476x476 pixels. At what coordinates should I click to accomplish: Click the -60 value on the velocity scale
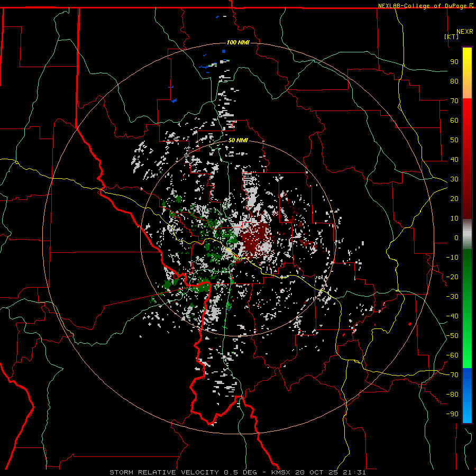(x=452, y=355)
